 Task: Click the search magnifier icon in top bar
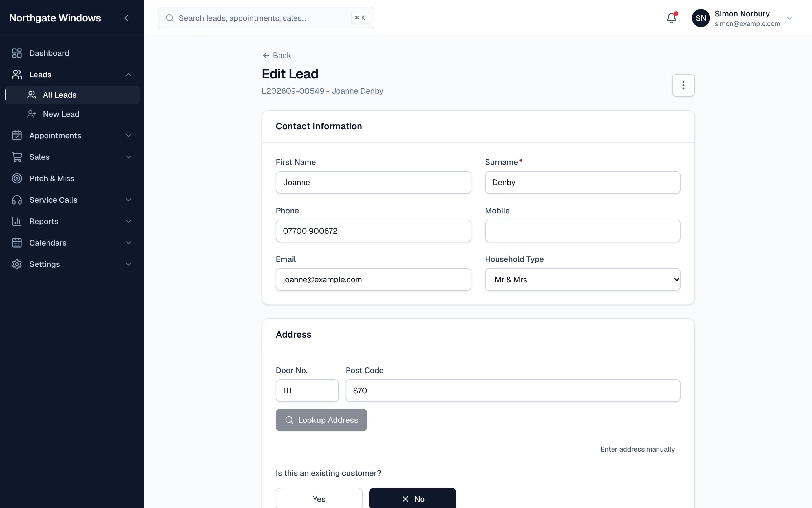170,18
